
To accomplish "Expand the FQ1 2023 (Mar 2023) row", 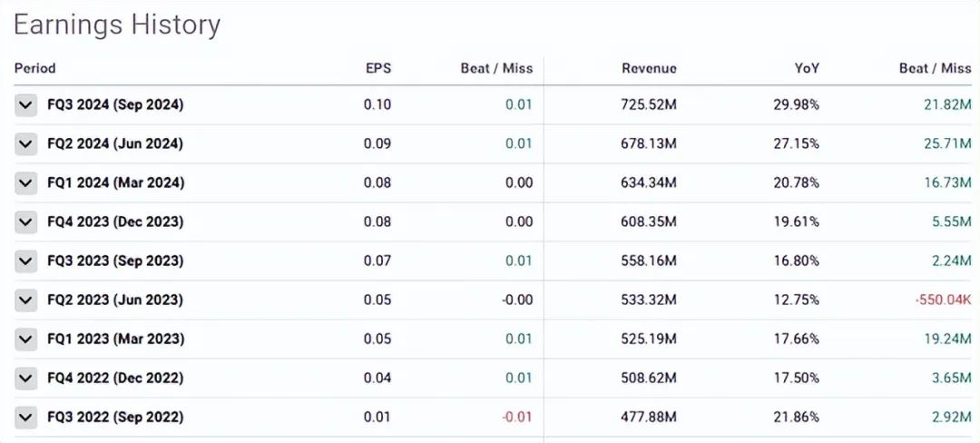I will pyautogui.click(x=26, y=339).
